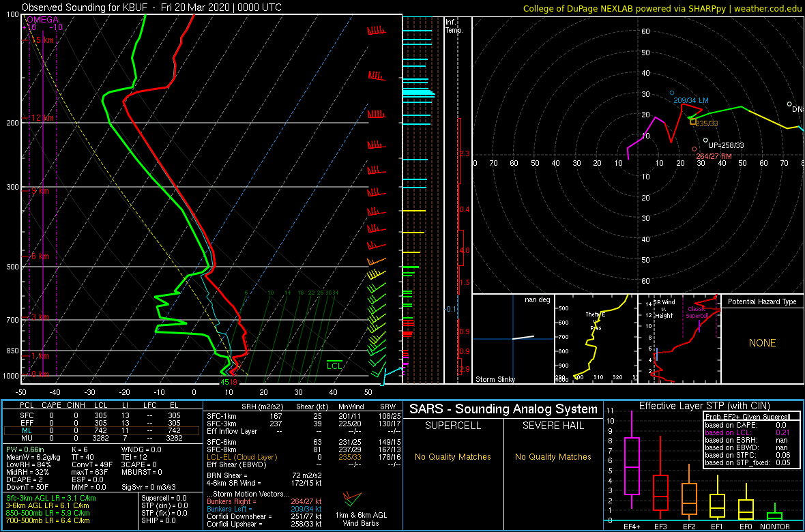Click the Effective Layer STP (with CIN) title
805x532 pixels.
[704, 407]
